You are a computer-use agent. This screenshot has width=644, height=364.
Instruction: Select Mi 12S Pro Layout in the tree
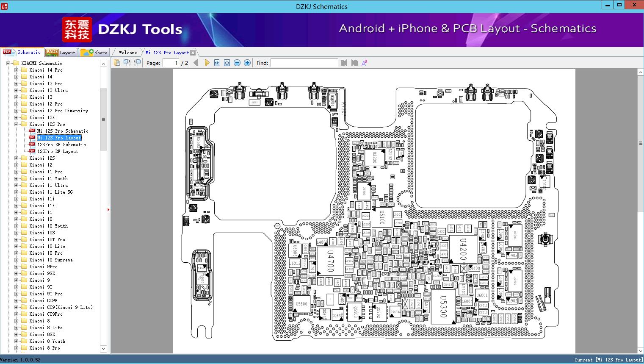(59, 138)
